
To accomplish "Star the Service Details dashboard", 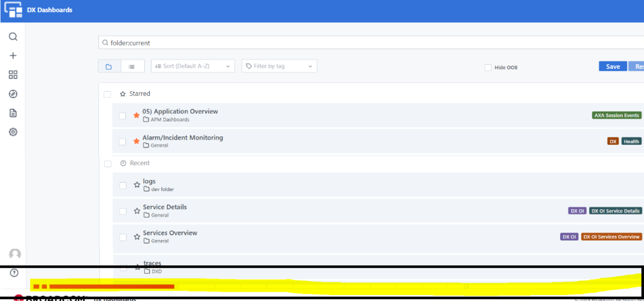I will click(137, 211).
